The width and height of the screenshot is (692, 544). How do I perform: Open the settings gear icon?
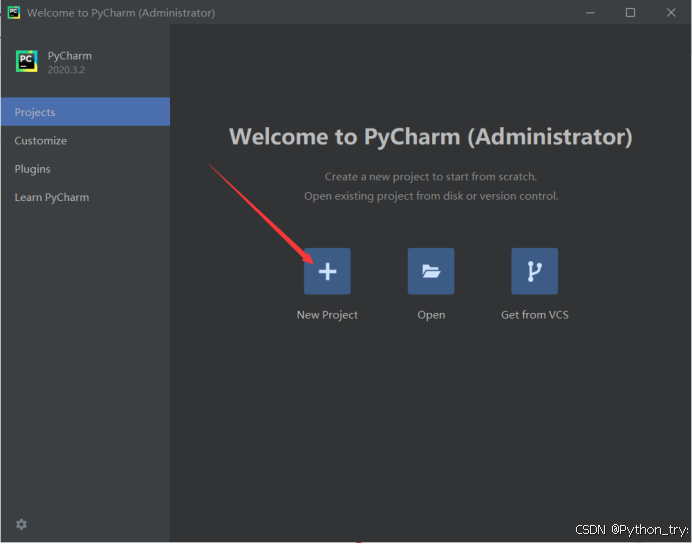21,524
